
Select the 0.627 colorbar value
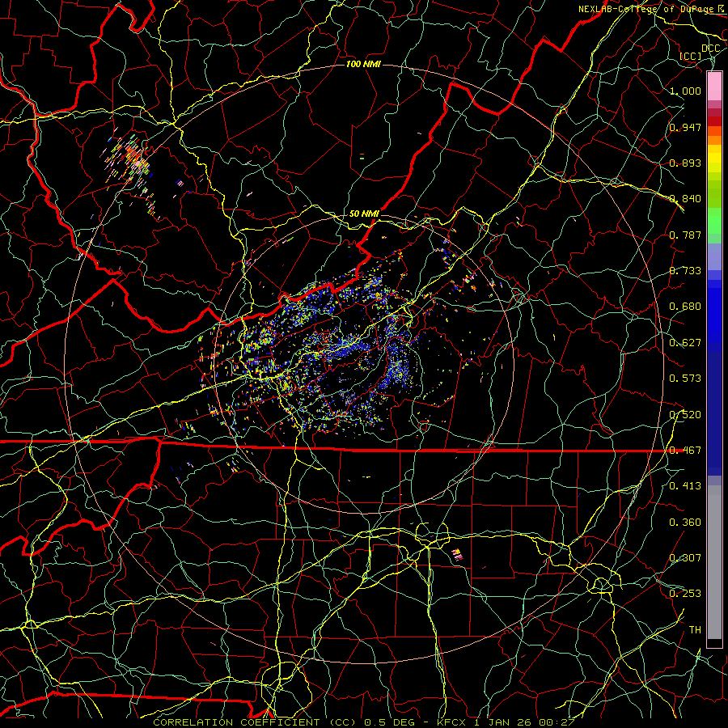pyautogui.click(x=685, y=343)
